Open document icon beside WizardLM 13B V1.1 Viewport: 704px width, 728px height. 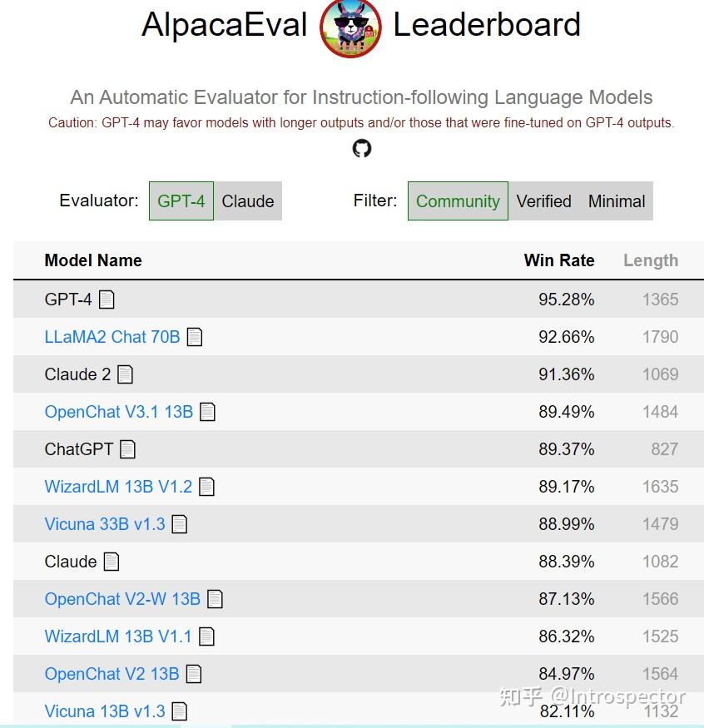(x=206, y=636)
